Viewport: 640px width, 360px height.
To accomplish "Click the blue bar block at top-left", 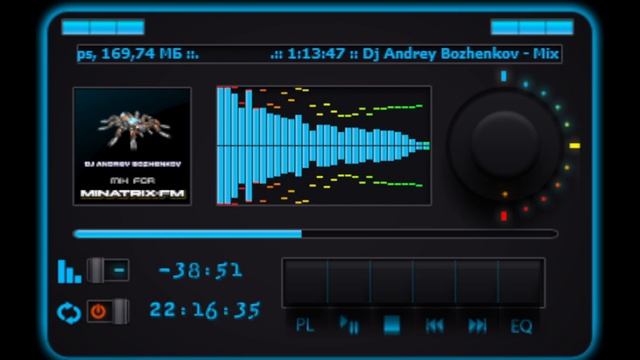I will 103,27.
